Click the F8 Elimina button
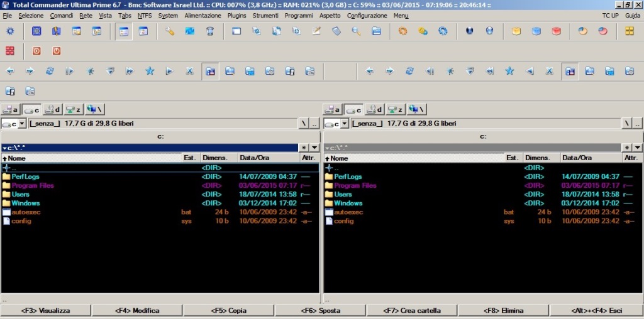Viewport: 644px width, 319px height. tap(504, 310)
